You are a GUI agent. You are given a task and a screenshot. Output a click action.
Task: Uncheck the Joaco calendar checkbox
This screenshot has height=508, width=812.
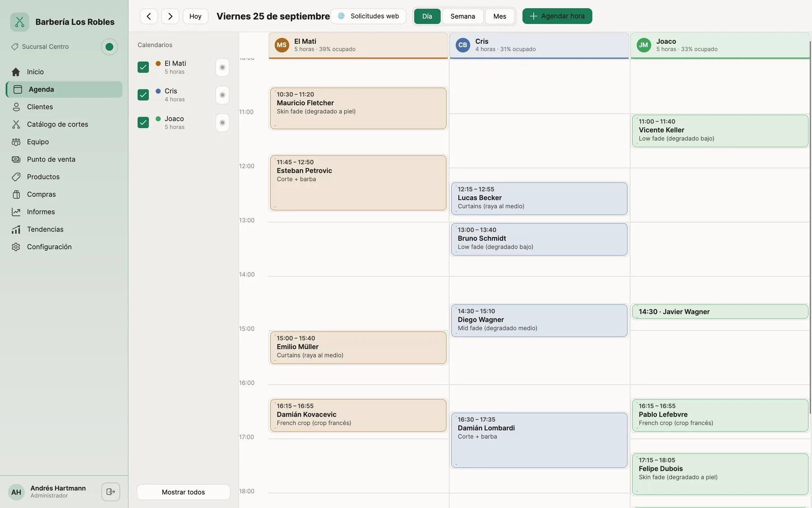click(x=143, y=122)
